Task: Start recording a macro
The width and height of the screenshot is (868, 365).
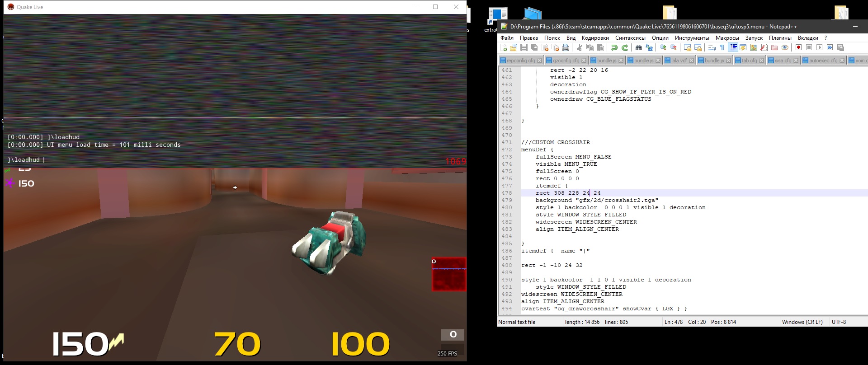Action: [x=799, y=47]
